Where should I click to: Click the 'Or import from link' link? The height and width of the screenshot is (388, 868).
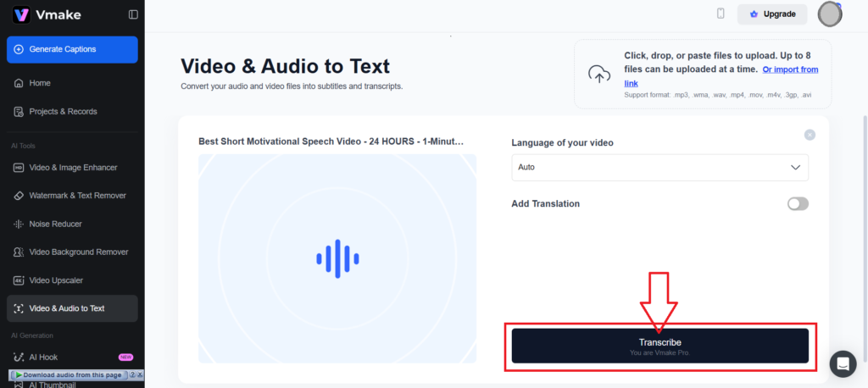pyautogui.click(x=790, y=69)
